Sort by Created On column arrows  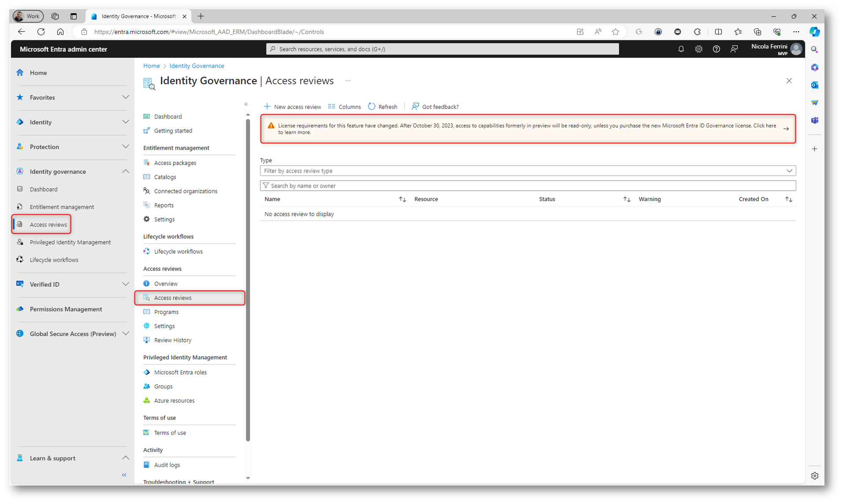[x=788, y=199]
